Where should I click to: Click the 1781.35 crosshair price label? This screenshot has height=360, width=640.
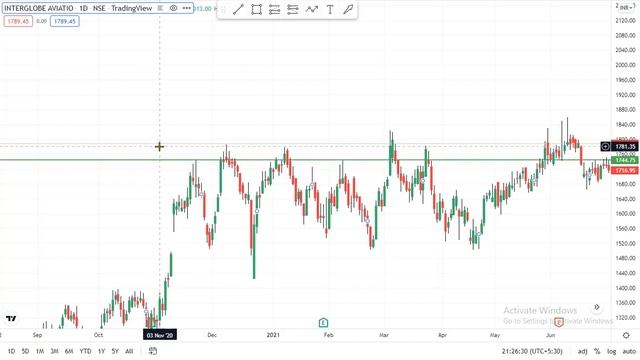tap(625, 146)
